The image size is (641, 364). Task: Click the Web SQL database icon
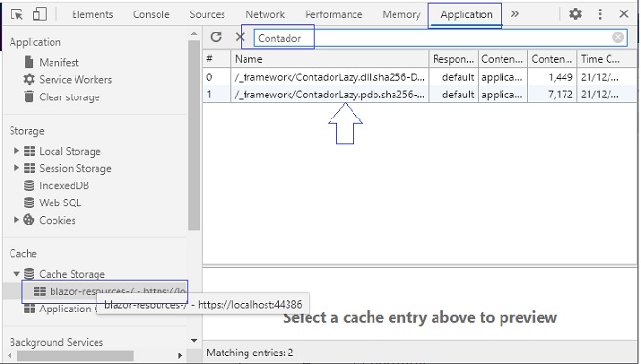(29, 203)
